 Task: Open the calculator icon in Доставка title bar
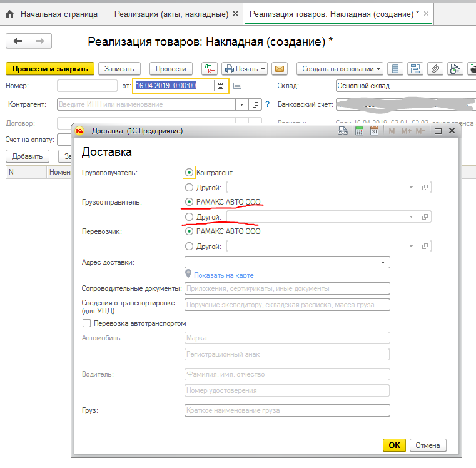(359, 131)
